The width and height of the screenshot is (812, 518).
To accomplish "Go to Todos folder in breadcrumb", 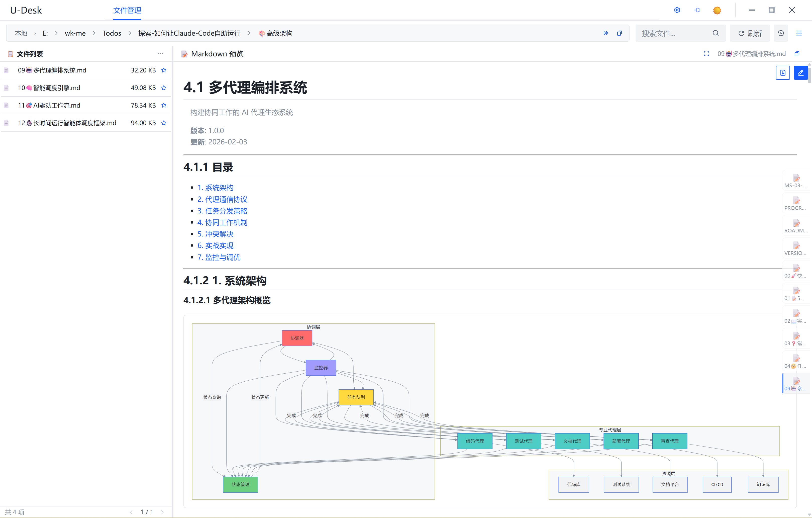I will click(112, 33).
